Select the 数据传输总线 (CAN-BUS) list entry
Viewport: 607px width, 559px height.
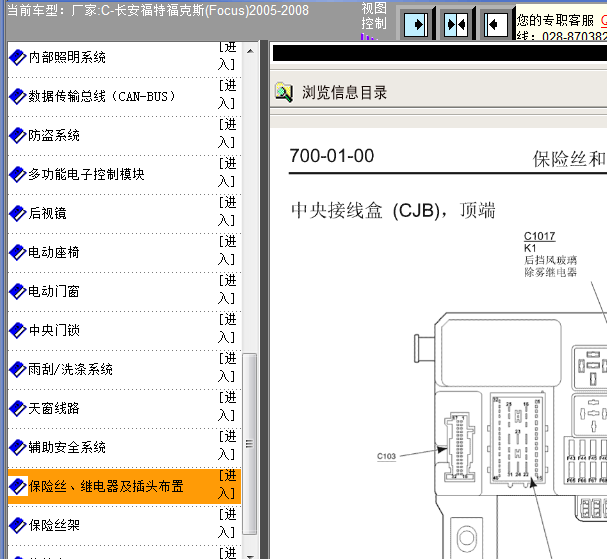(x=102, y=96)
